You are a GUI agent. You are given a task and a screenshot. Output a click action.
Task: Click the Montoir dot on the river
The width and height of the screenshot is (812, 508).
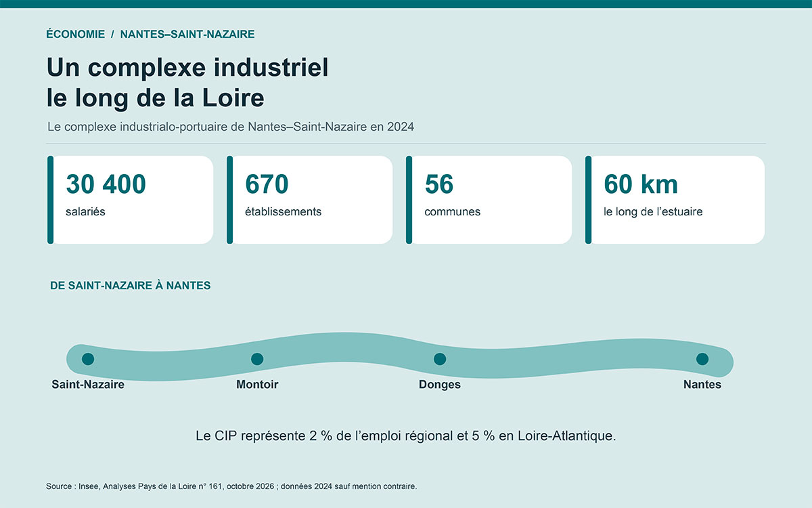pos(257,359)
